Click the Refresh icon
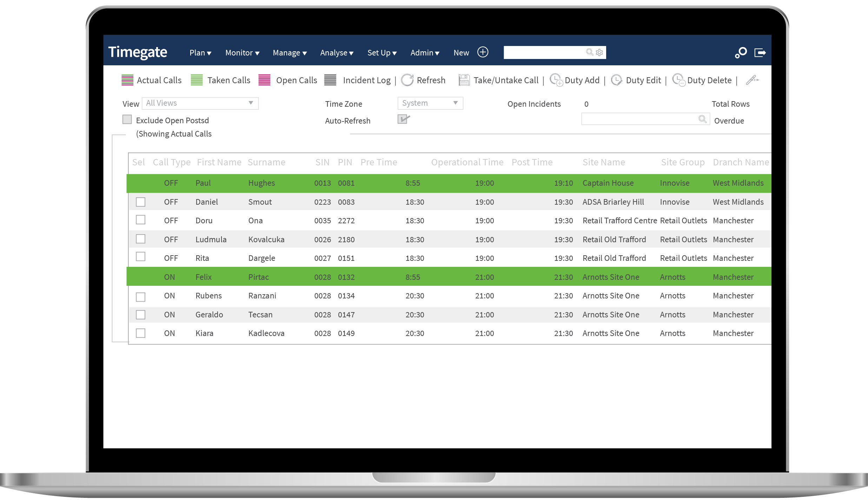Image resolution: width=868 pixels, height=501 pixels. tap(408, 80)
